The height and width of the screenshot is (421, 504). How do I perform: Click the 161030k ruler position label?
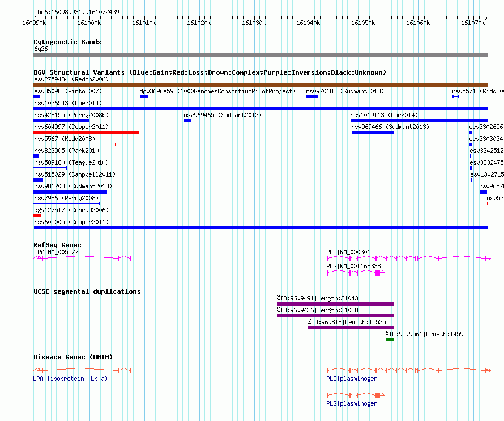click(x=254, y=23)
